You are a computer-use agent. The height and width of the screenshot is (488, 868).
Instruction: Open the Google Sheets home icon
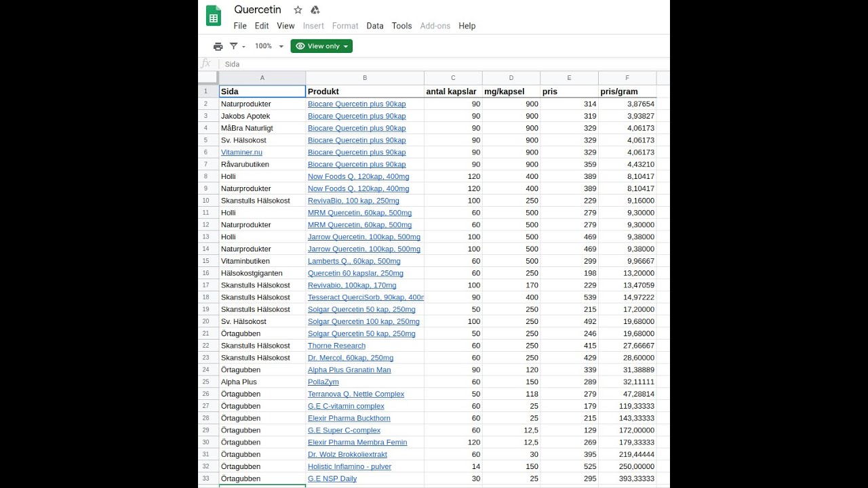click(x=214, y=16)
